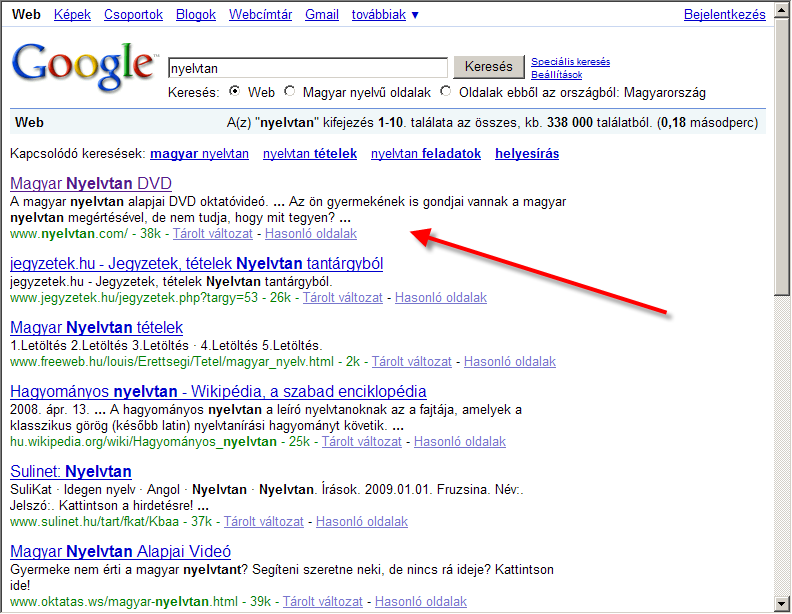Open Hasonló oldalak for the freeweb.hu result
The width and height of the screenshot is (792, 614).
(x=510, y=362)
